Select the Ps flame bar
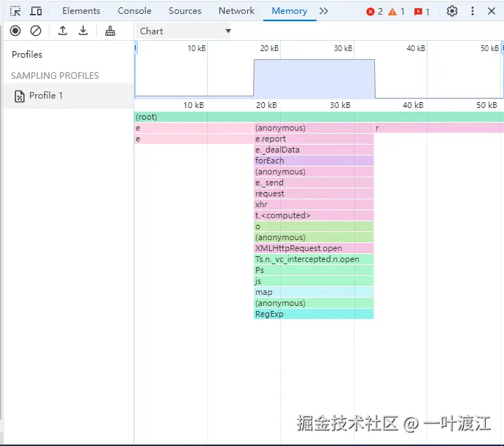 click(x=314, y=270)
